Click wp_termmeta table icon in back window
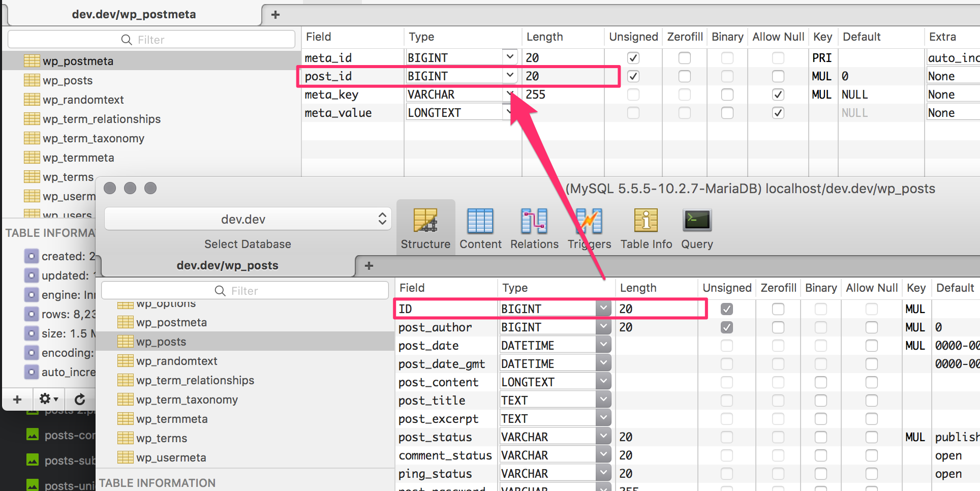The height and width of the screenshot is (491, 980). pos(32,158)
